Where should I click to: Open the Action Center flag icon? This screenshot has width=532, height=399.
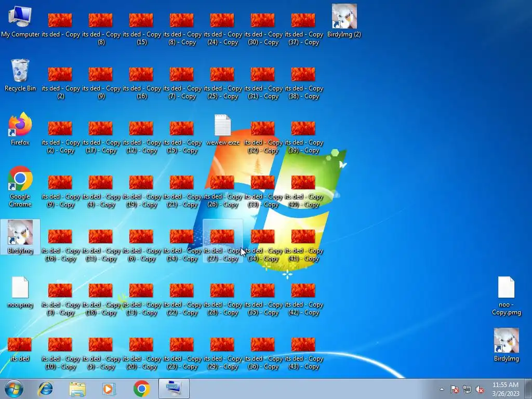[454, 389]
